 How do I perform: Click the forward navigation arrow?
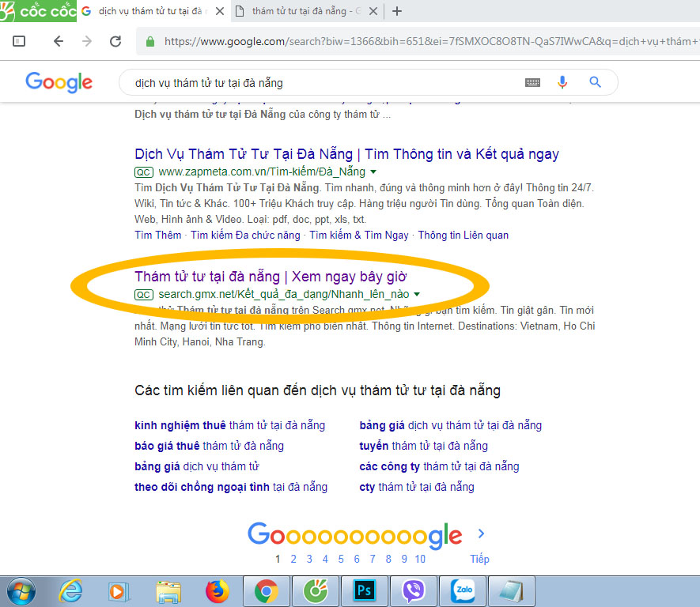coord(87,41)
